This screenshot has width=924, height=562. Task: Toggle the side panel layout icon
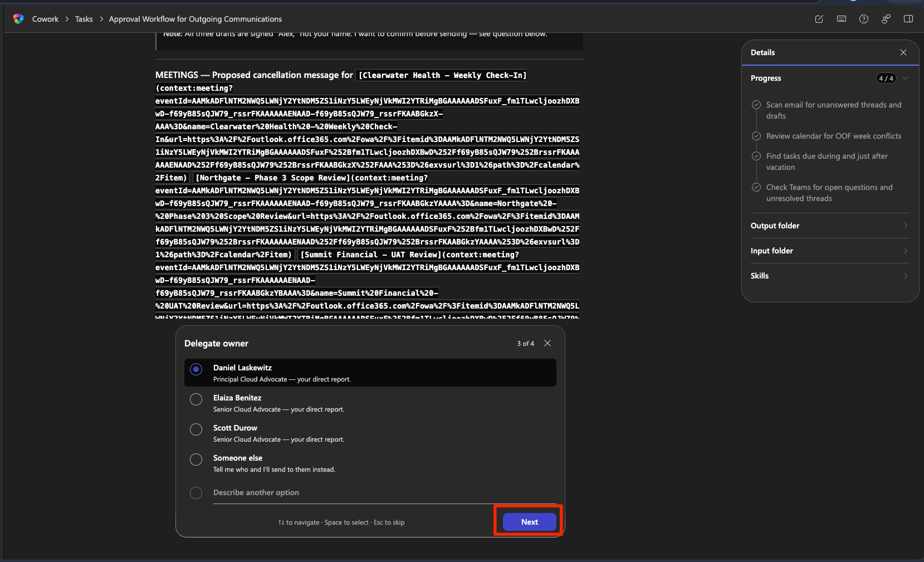pyautogui.click(x=908, y=19)
